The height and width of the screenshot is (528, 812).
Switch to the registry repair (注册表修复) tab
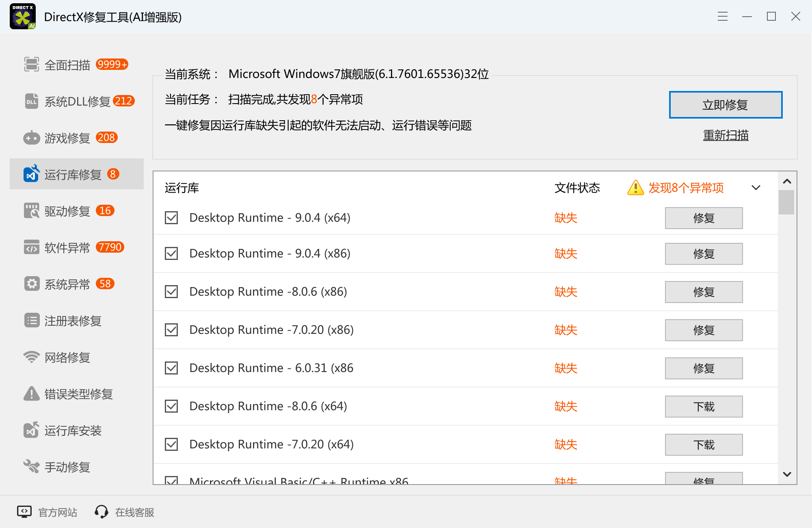[x=73, y=321]
